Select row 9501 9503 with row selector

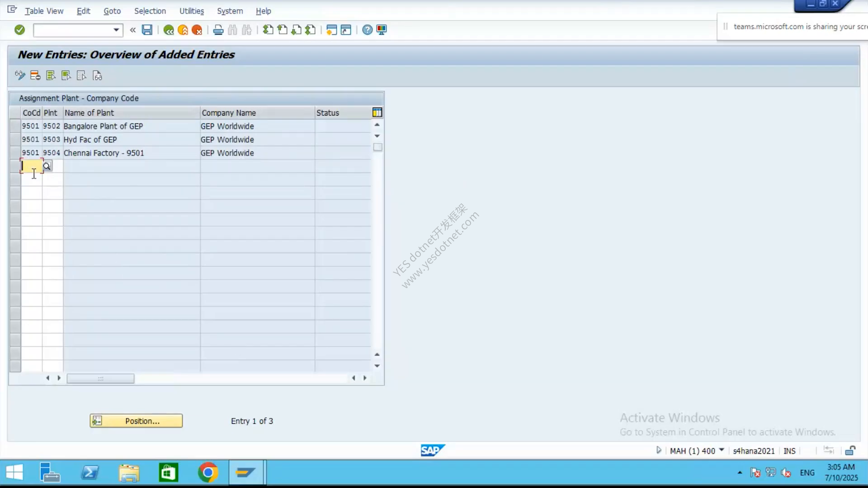[15, 140]
